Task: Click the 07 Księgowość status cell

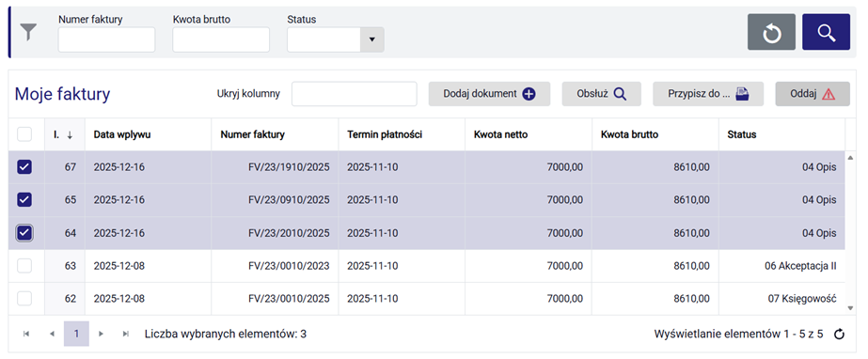Action: [x=781, y=299]
